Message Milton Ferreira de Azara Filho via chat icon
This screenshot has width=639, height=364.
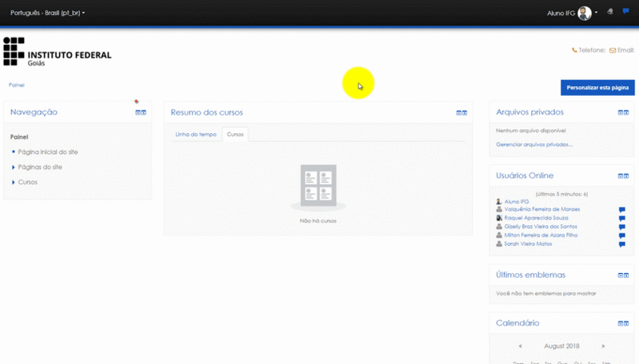pos(622,235)
